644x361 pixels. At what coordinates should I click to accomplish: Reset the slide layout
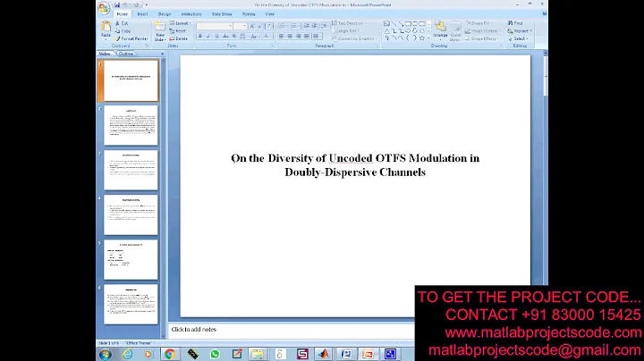click(178, 30)
